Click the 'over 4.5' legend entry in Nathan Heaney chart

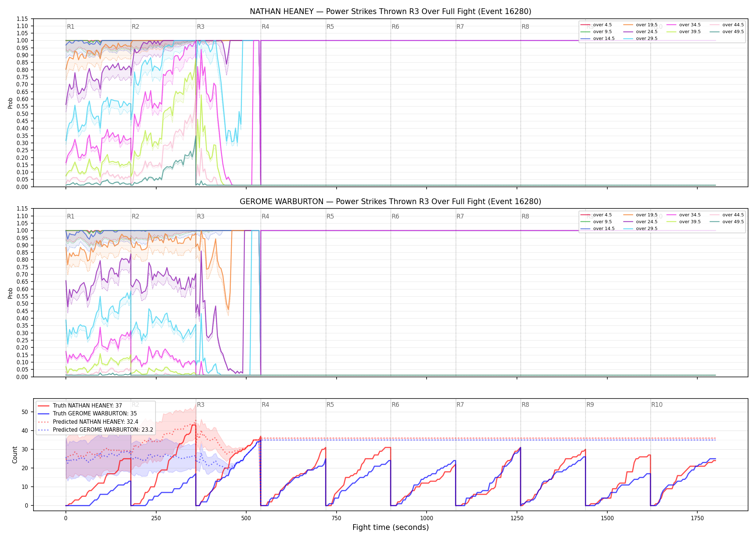click(596, 25)
